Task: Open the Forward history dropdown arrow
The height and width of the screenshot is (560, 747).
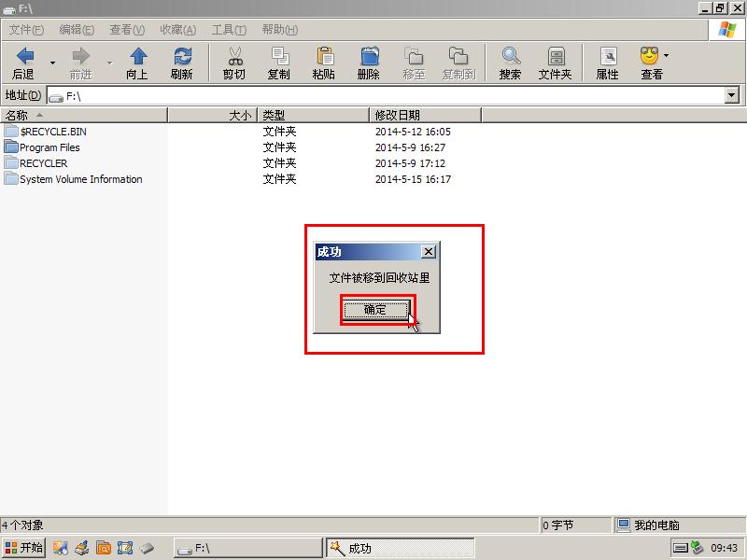Action: tap(110, 63)
